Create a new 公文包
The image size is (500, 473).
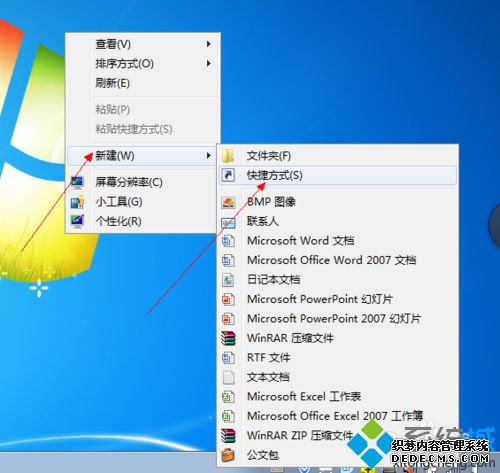[x=338, y=455]
